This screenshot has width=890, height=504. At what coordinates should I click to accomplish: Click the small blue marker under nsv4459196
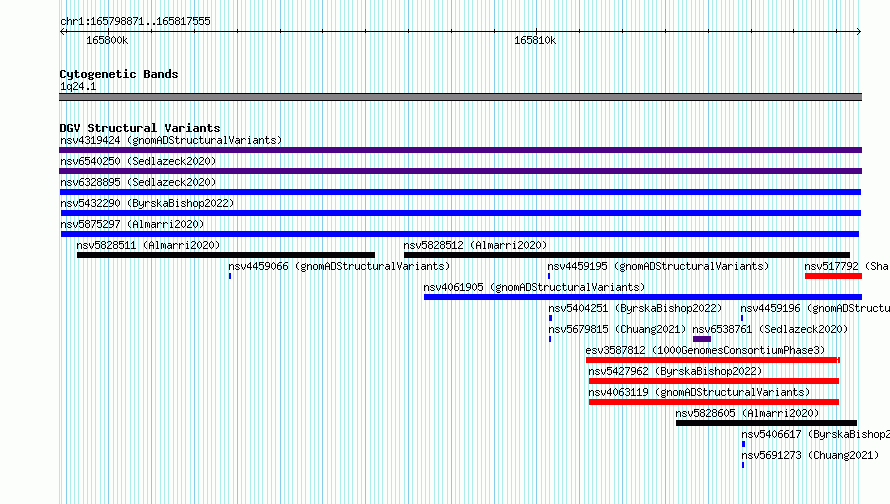pyautogui.click(x=742, y=318)
